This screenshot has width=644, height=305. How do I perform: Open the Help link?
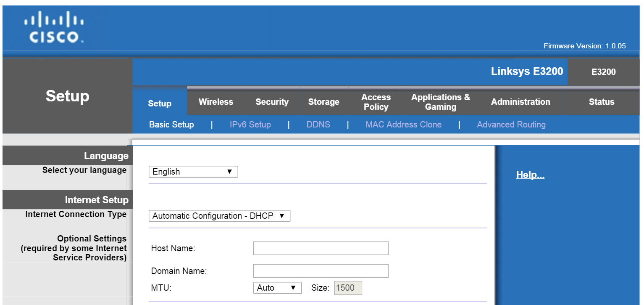(x=530, y=175)
